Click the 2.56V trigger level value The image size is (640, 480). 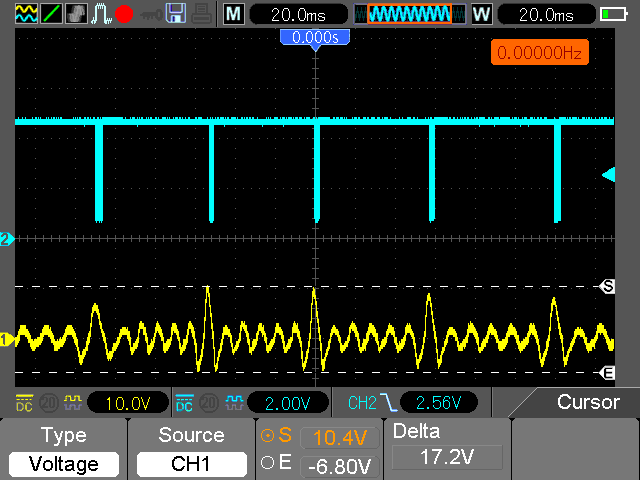[x=439, y=403]
